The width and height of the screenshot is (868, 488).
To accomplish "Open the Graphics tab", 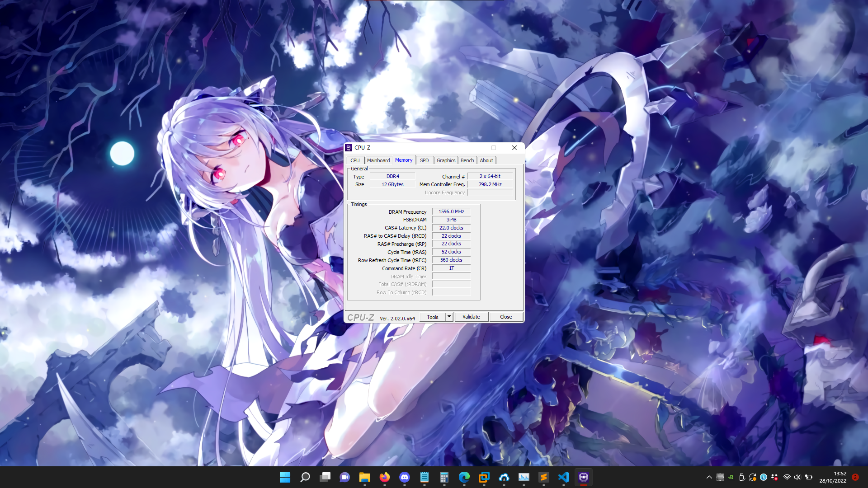I will pos(446,160).
